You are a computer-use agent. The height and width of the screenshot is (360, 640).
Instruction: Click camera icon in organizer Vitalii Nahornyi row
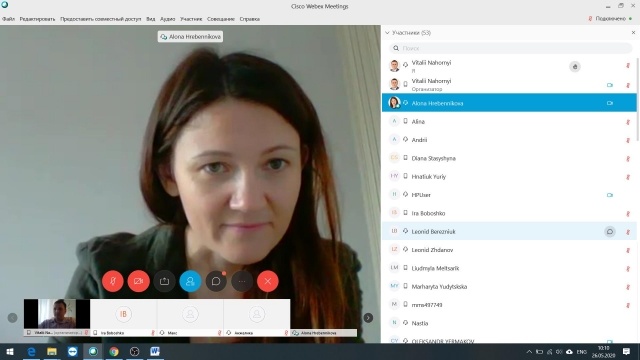point(609,85)
